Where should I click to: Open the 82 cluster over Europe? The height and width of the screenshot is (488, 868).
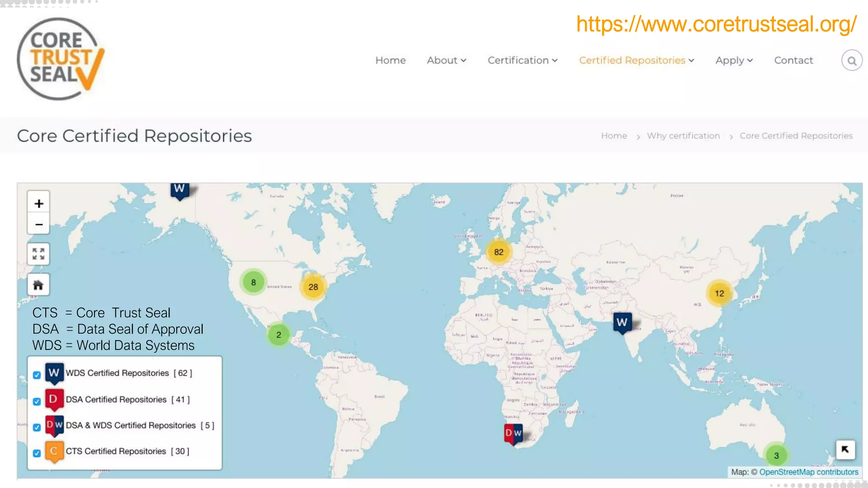(499, 252)
